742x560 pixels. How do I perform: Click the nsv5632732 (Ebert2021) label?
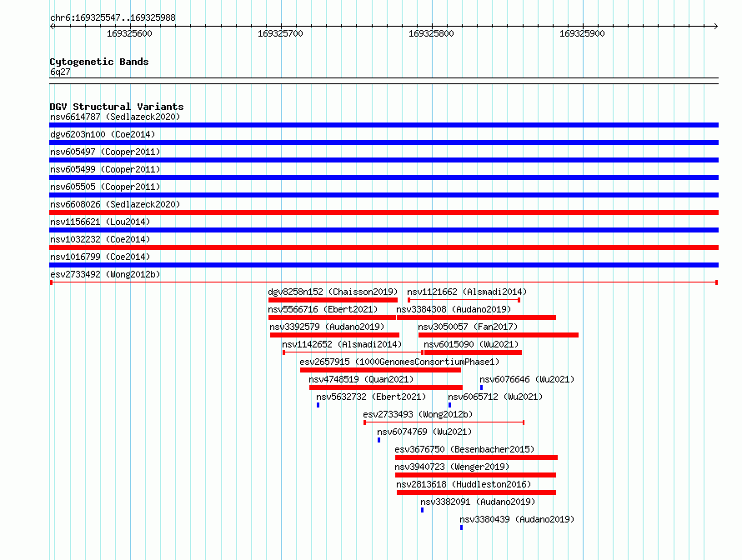(x=371, y=397)
